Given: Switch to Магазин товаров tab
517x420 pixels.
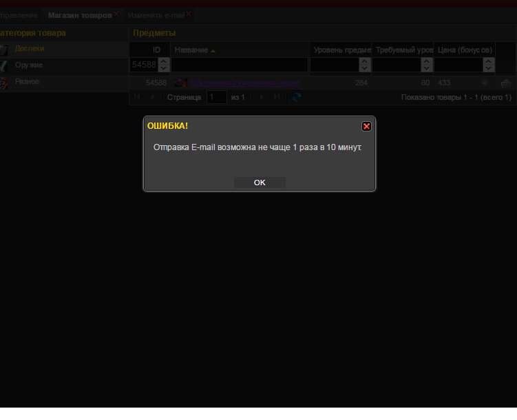Looking at the screenshot, I should point(79,14).
